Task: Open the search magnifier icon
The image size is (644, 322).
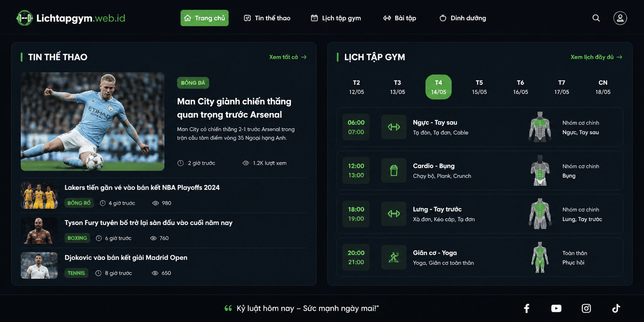Action: (596, 18)
